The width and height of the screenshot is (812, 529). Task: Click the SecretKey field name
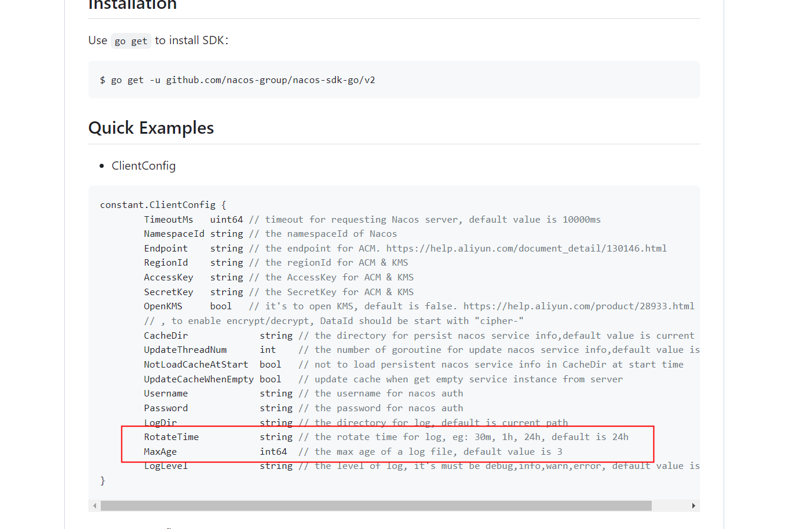tap(169, 292)
